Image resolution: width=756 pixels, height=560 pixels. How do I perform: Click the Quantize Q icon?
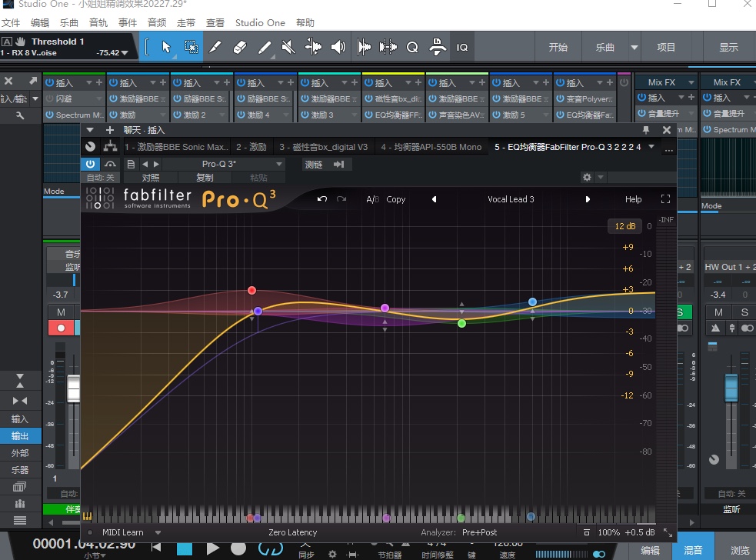412,47
